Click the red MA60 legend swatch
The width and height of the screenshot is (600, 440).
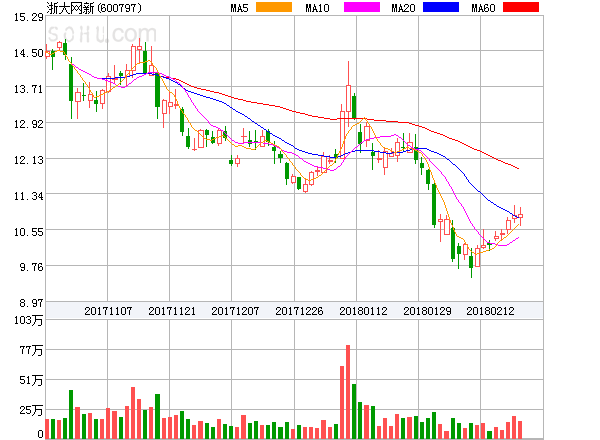click(520, 8)
